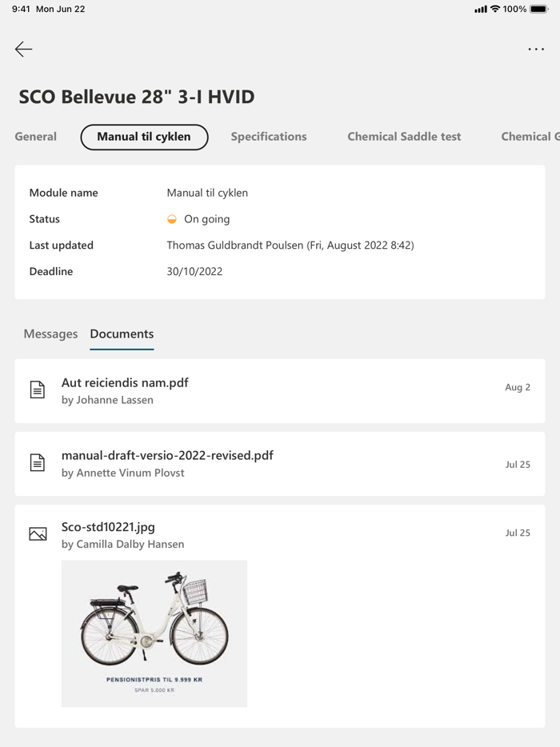Open manual-draft-versio-2022-revised.pdf file
Viewport: 560px width, 747px height.
pos(167,456)
